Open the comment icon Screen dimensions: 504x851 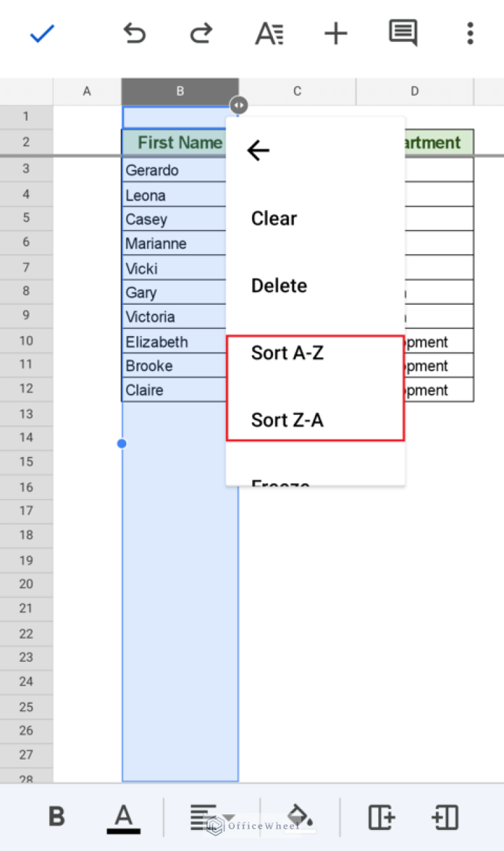point(402,33)
